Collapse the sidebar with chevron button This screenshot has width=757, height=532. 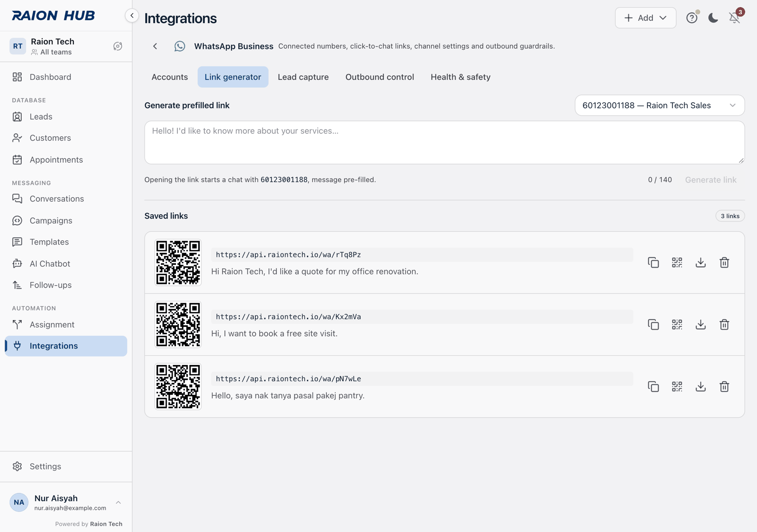tap(132, 16)
